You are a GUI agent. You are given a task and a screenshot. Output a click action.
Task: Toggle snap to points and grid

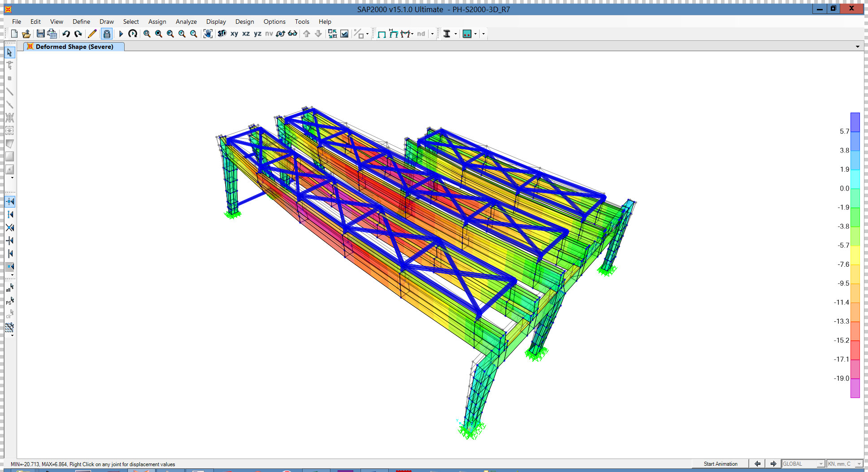point(10,202)
